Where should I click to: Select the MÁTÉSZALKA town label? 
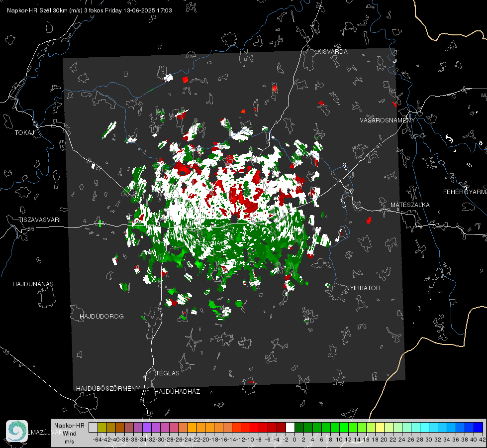tap(410, 205)
